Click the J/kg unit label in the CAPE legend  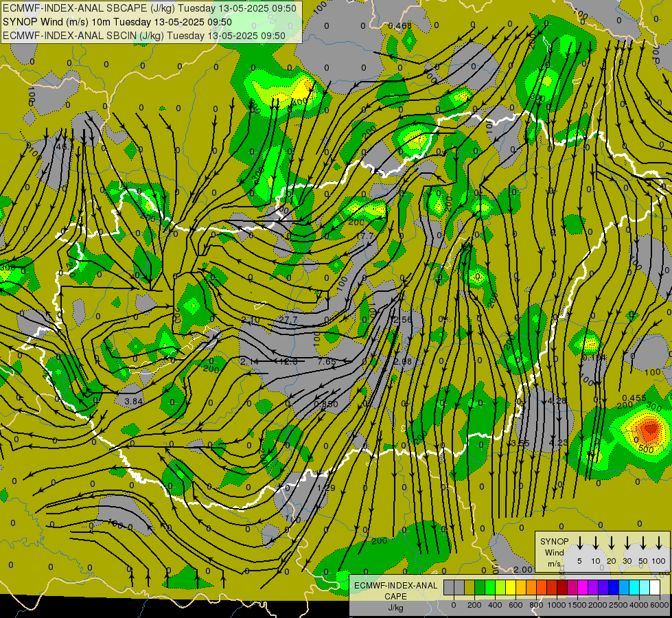pos(395,608)
